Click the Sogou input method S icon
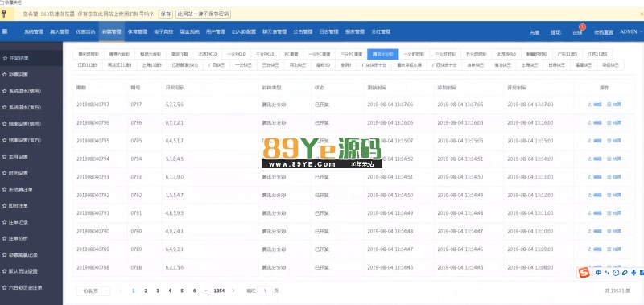This screenshot has width=644, height=305. click(x=584, y=273)
